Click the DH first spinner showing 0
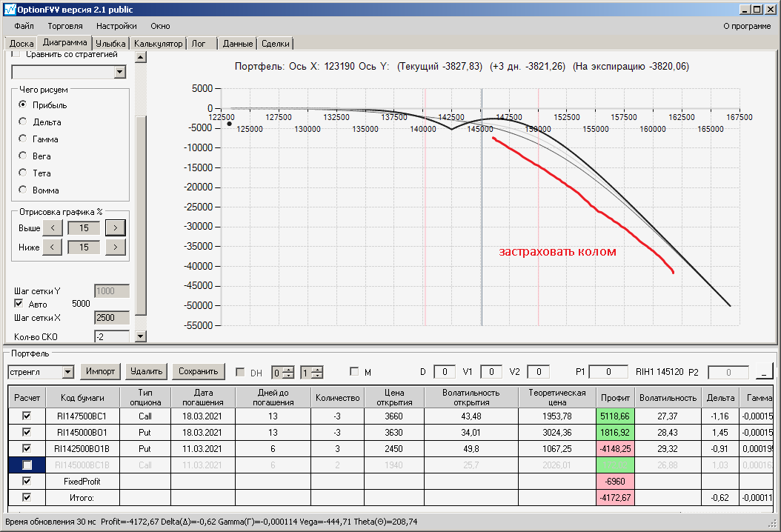 click(283, 373)
